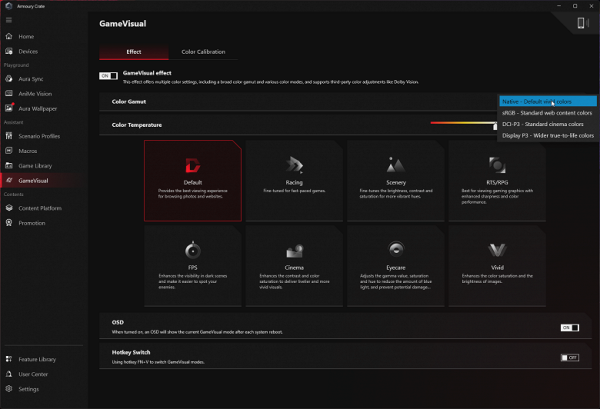Choose sRGB - Standard web content colors
600x409 pixels.
pyautogui.click(x=547, y=113)
